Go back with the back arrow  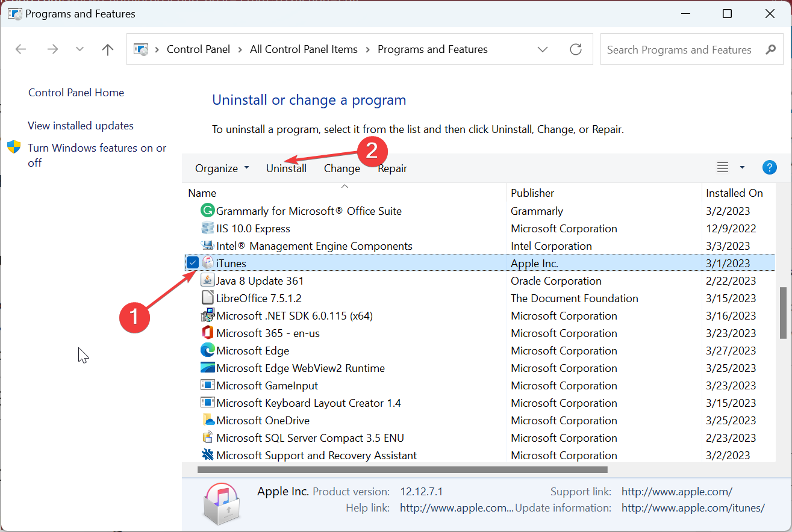[21, 49]
